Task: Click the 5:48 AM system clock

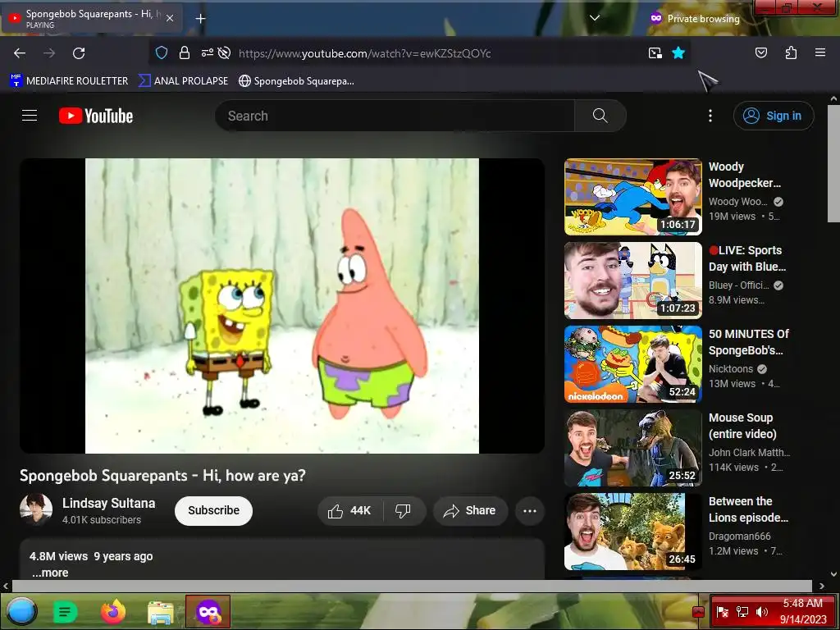Action: click(x=802, y=604)
